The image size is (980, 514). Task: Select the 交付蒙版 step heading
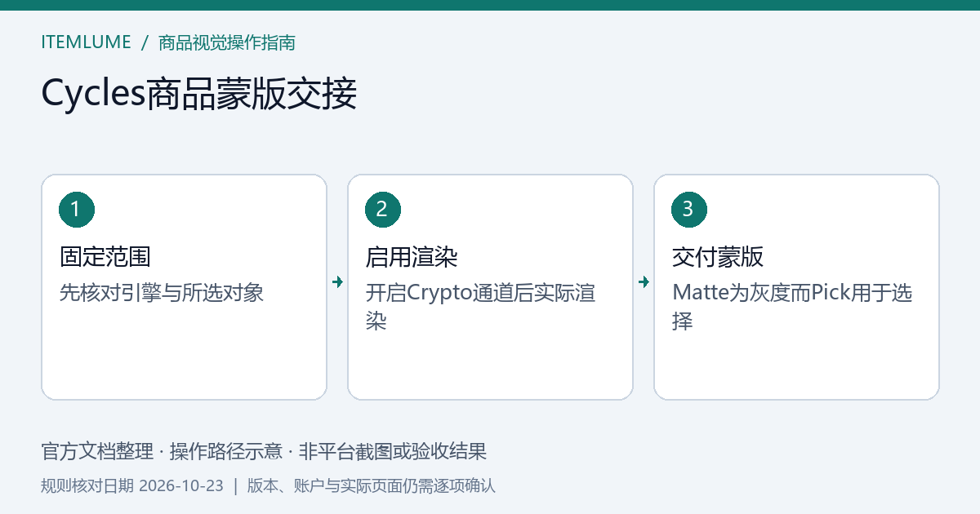718,257
